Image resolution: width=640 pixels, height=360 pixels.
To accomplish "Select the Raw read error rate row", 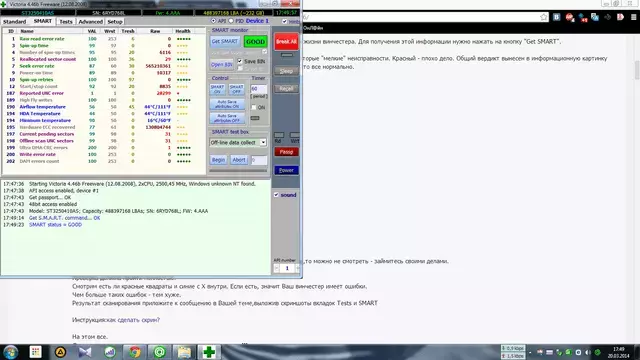I will click(x=104, y=39).
